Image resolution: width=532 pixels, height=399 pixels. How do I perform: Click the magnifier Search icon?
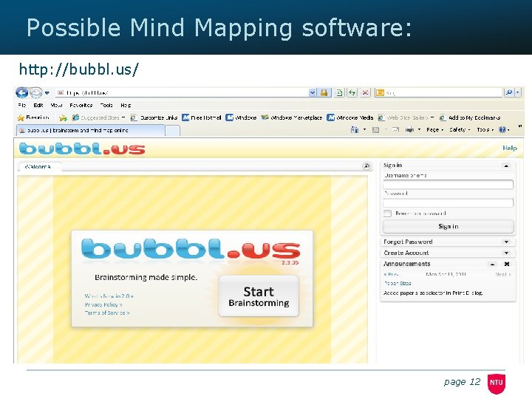[509, 92]
